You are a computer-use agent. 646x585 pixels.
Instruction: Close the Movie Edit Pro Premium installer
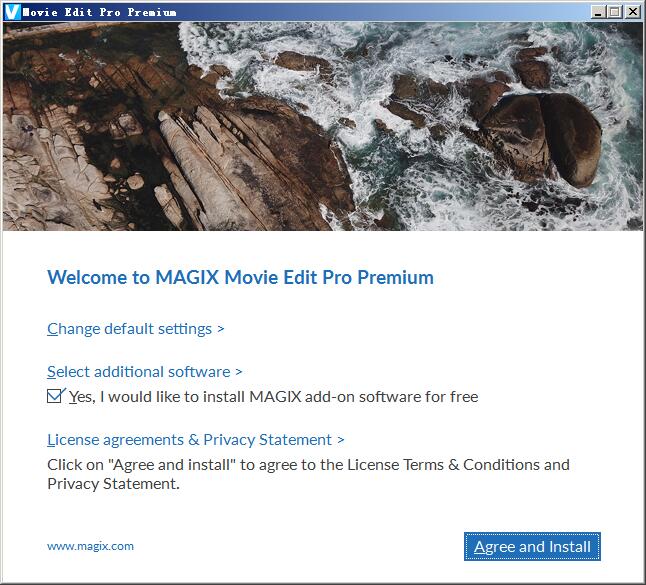pos(632,12)
